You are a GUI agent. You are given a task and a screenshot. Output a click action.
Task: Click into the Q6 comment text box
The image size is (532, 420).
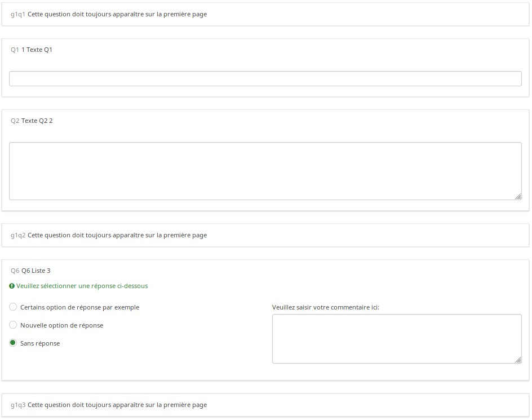pos(396,339)
